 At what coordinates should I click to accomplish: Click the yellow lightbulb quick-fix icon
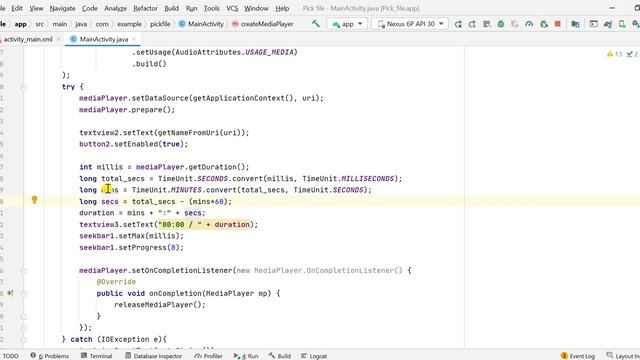[x=35, y=200]
